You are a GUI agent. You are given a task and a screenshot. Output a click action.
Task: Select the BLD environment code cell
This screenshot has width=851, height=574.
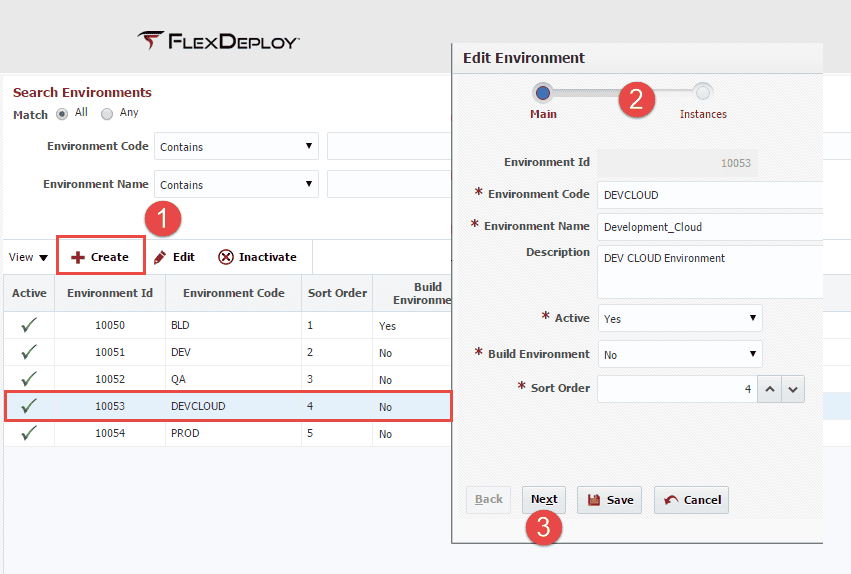[x=233, y=325]
